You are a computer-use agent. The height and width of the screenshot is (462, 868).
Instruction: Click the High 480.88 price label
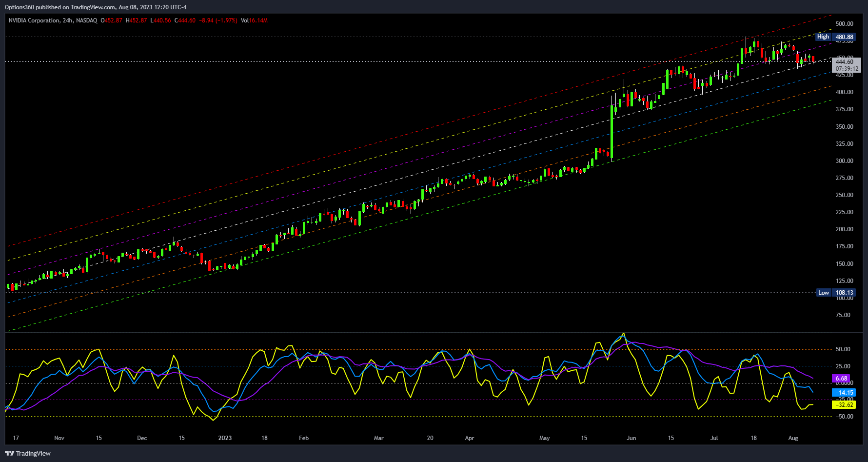click(835, 37)
